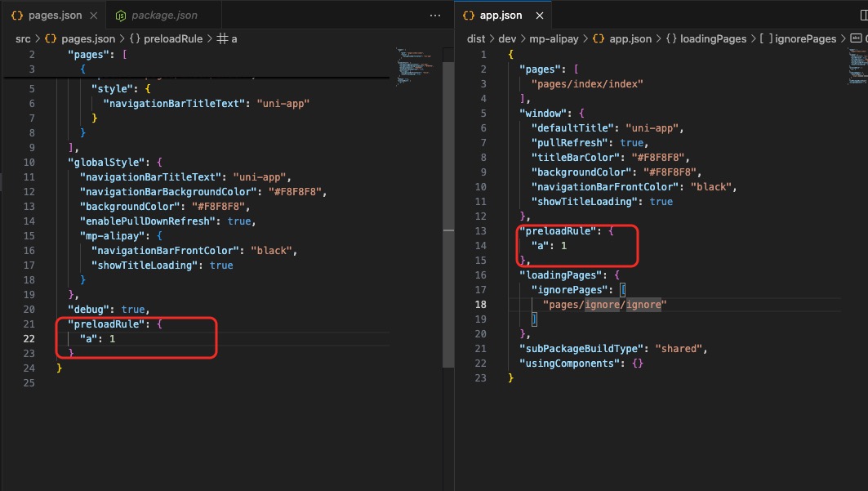Click the 'dev' breadcrumb segment
Screen dimensions: 868x491
tap(507, 38)
